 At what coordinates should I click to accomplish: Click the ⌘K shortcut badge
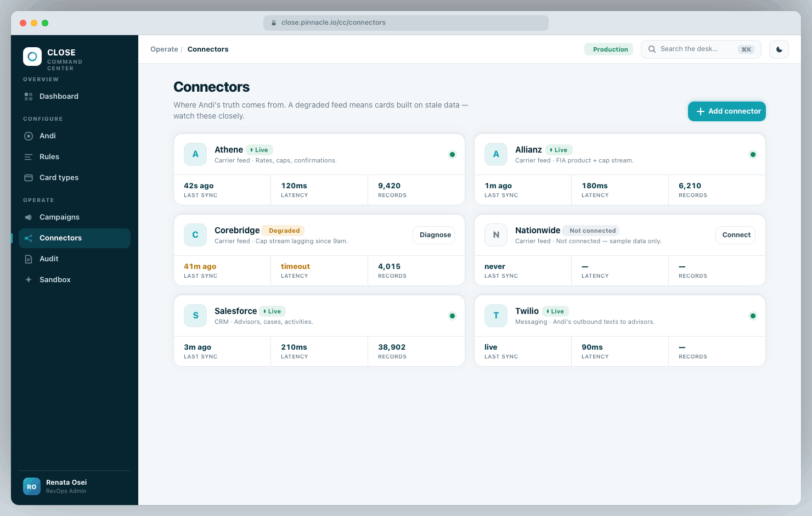point(746,49)
